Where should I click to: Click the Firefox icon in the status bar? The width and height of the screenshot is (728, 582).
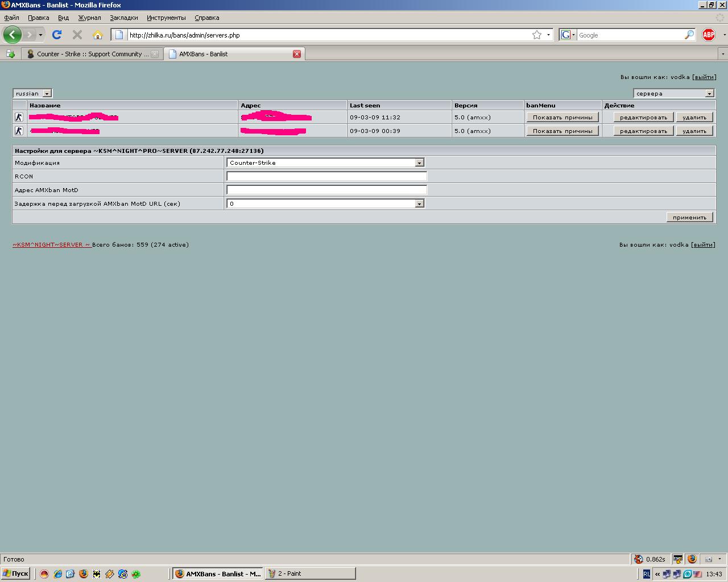point(692,559)
